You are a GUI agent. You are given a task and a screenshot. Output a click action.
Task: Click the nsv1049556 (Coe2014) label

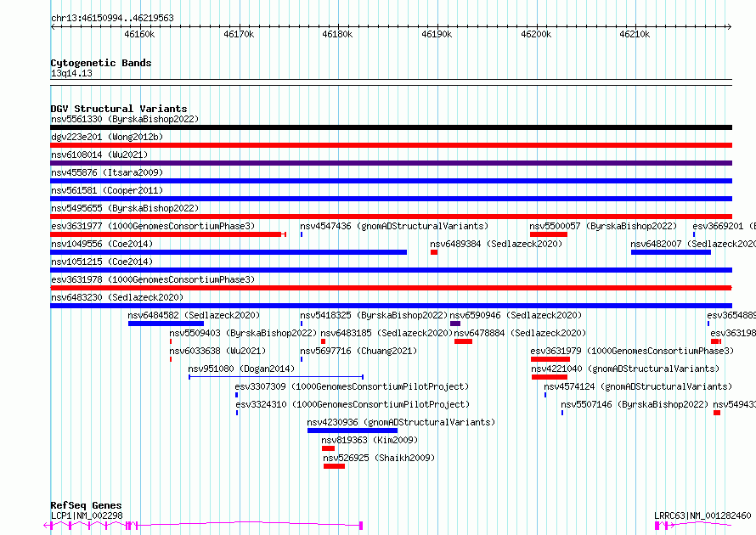click(102, 244)
